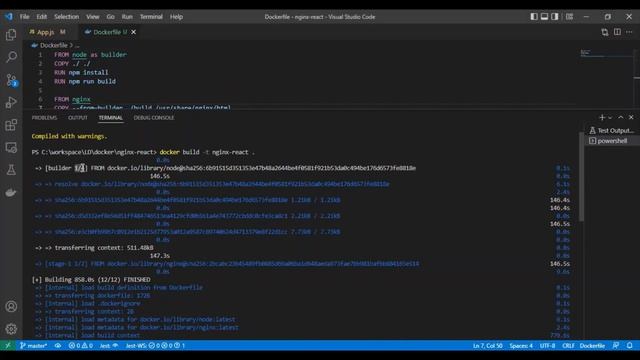Toggle secondary side bar layout icon
Viewport: 640px width, 360px height.
tap(555, 17)
